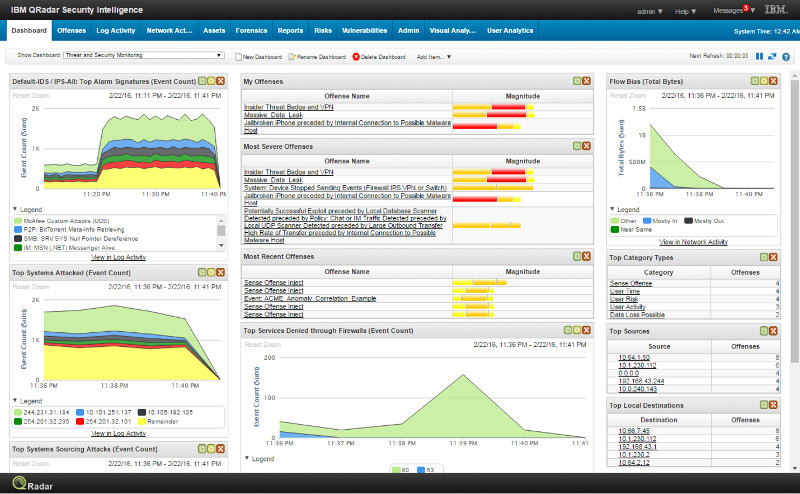Image resolution: width=800 pixels, height=494 pixels.
Task: Click the Delete Dashboard icon
Action: 356,57
